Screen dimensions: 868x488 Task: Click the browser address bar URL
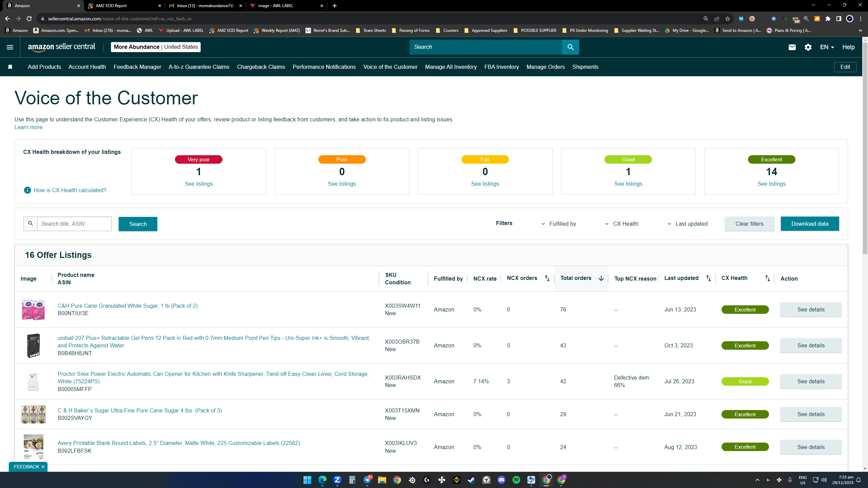click(x=120, y=19)
